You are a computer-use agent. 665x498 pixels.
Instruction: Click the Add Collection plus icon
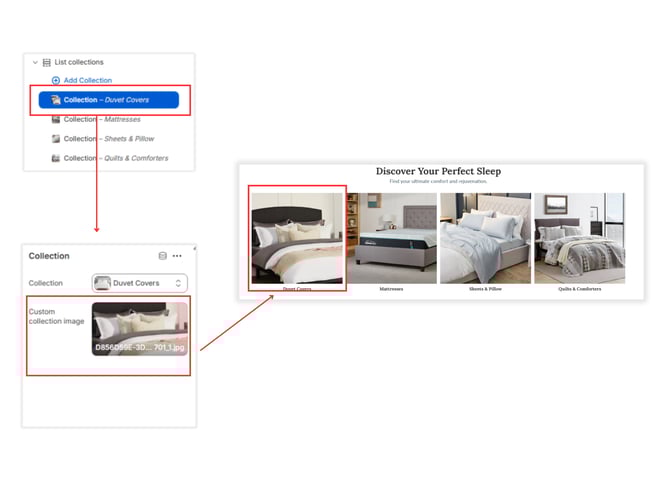(x=56, y=80)
